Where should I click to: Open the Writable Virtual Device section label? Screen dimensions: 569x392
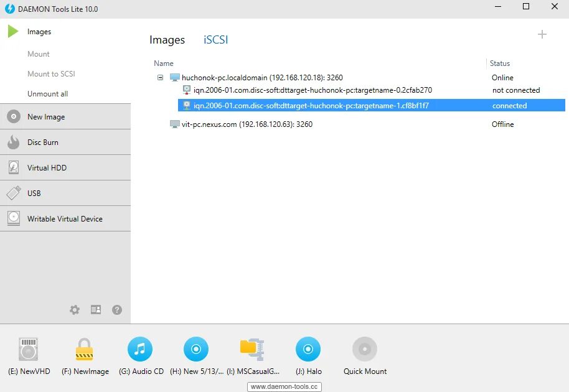[x=65, y=218]
